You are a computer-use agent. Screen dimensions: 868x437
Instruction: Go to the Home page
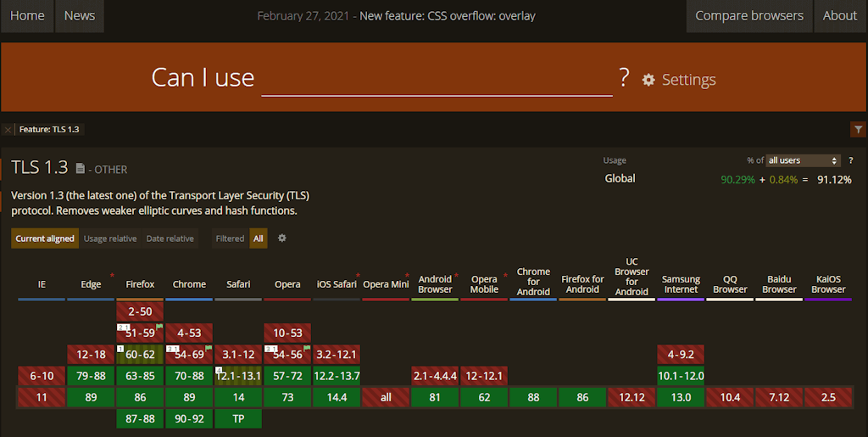[27, 16]
